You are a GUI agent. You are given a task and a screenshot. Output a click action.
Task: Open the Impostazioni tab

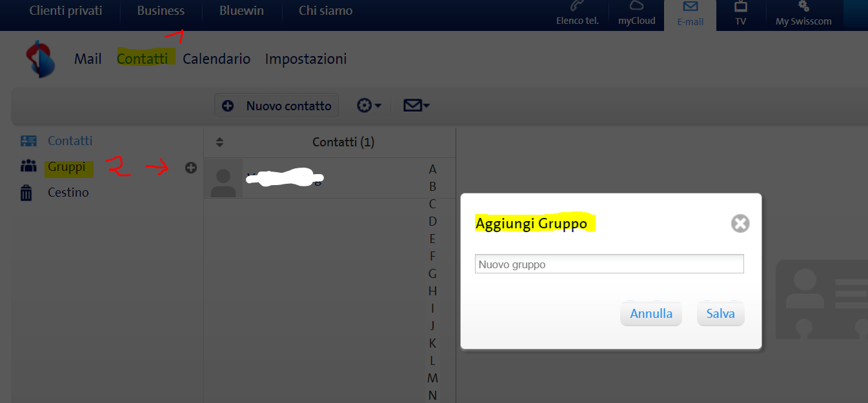[x=306, y=59]
